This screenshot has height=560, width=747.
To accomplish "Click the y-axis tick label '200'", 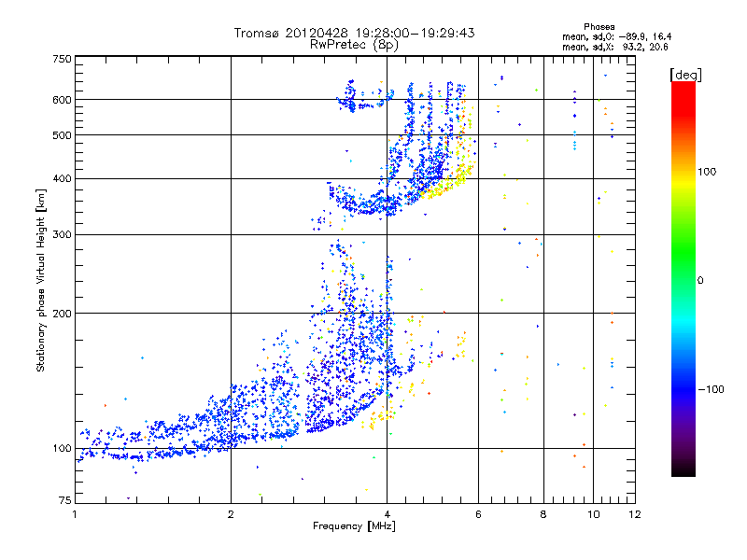I will [x=63, y=314].
